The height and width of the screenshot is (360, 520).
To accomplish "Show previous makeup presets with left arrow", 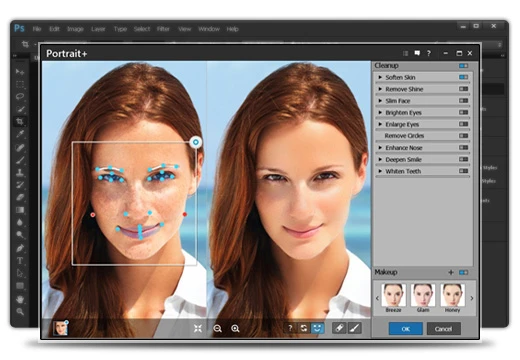I will pos(377,298).
